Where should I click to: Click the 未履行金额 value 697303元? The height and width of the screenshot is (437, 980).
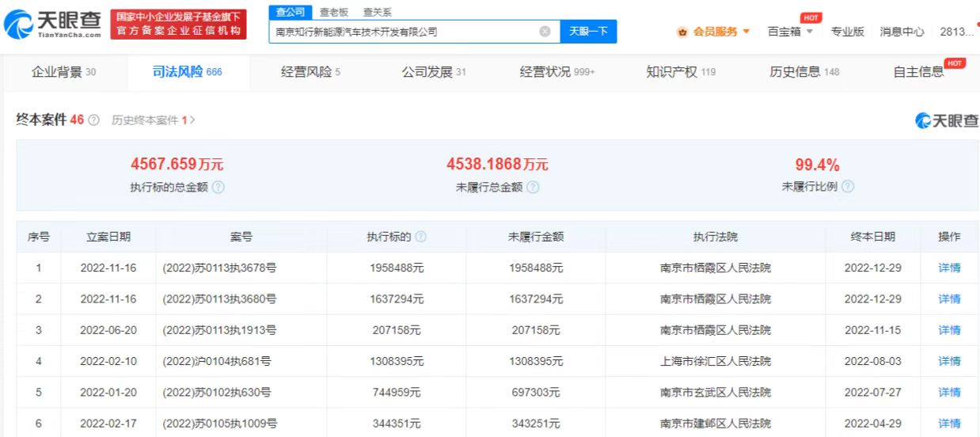[x=536, y=392]
